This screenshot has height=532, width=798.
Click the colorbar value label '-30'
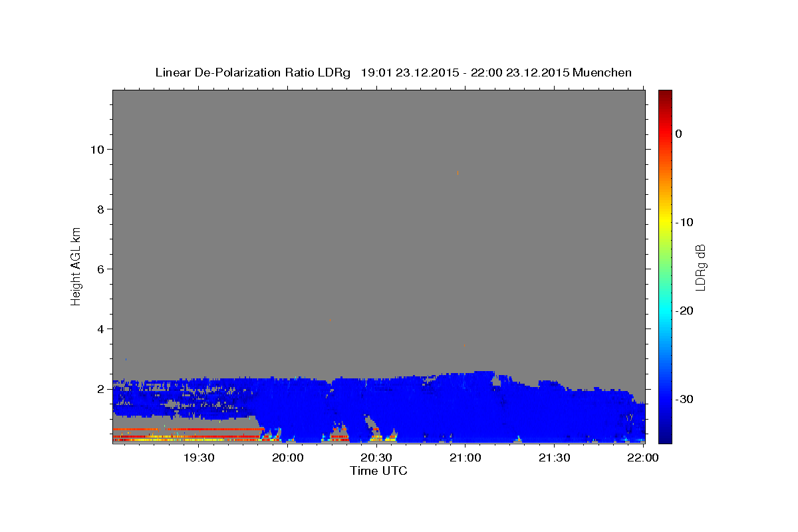pyautogui.click(x=684, y=399)
